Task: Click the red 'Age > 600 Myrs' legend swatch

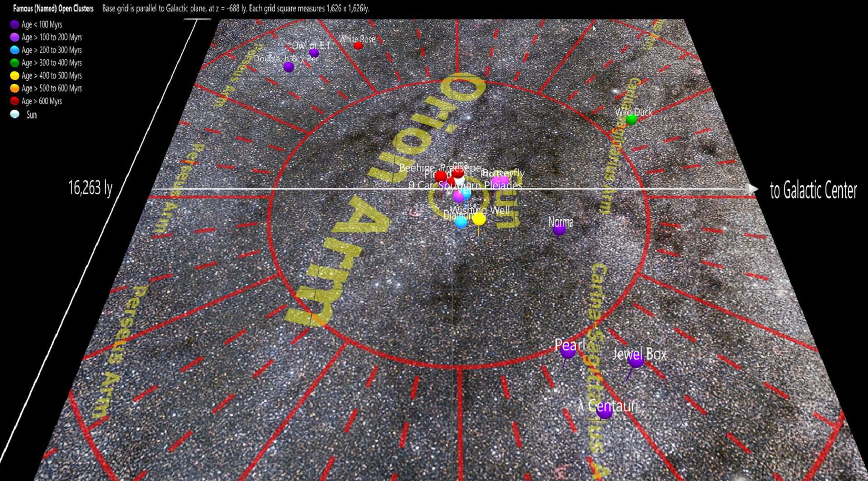Action: pyautogui.click(x=14, y=101)
